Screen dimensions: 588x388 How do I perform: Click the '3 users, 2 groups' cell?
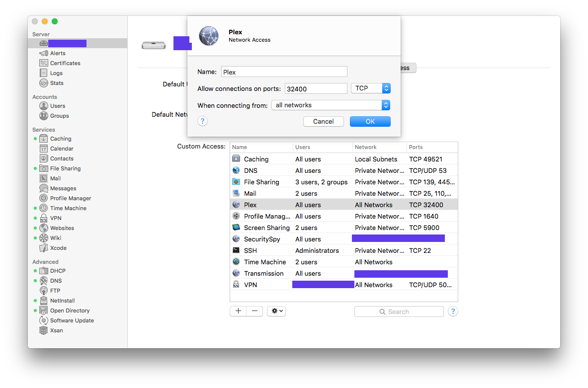[322, 182]
